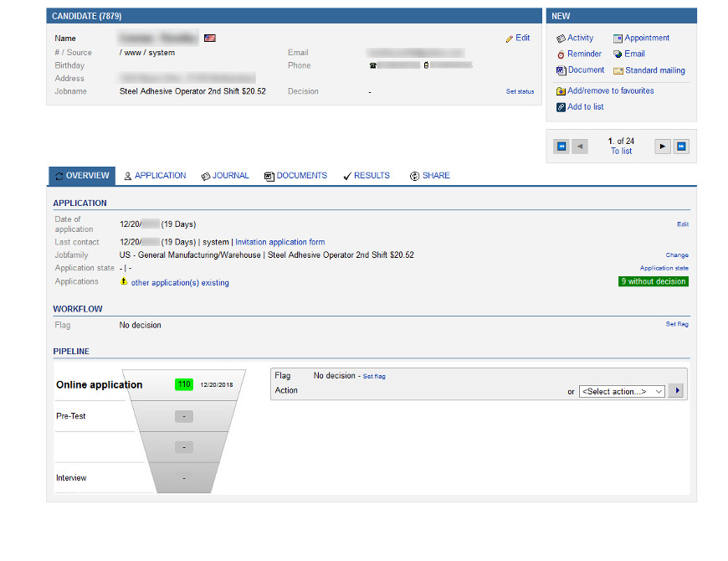Viewport: 728px width, 561px height.
Task: Click the green 9 without decision badge
Action: (654, 282)
